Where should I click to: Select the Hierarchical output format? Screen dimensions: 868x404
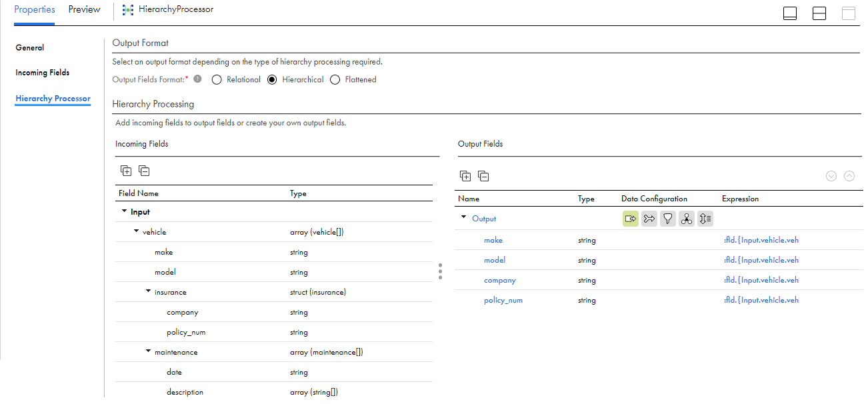point(272,79)
